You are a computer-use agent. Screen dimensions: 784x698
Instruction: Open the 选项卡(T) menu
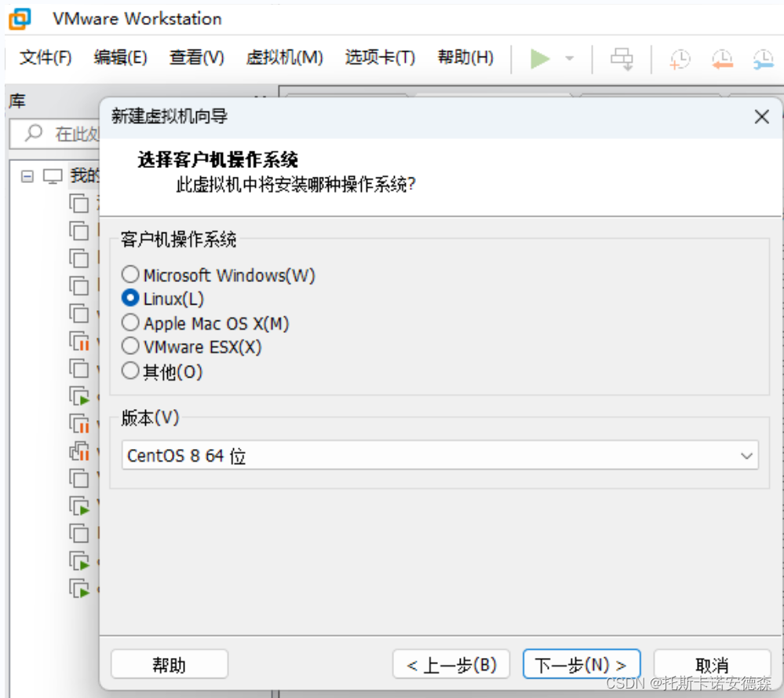pyautogui.click(x=380, y=57)
